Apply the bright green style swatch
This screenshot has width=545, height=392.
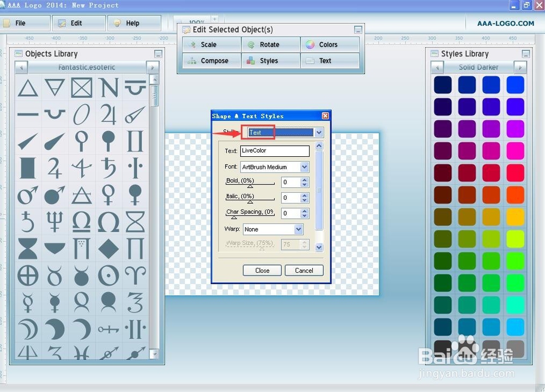(x=515, y=261)
